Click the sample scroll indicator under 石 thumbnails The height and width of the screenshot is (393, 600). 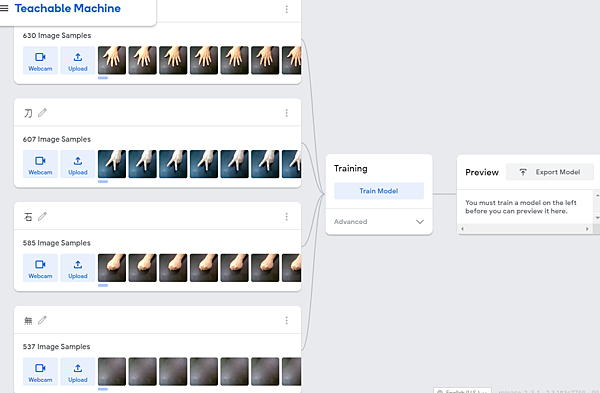103,285
